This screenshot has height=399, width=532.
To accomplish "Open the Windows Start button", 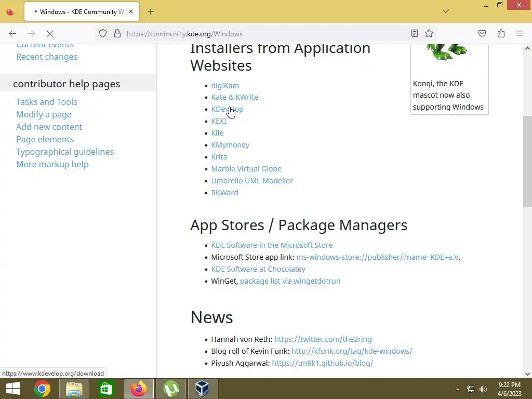I will click(13, 389).
